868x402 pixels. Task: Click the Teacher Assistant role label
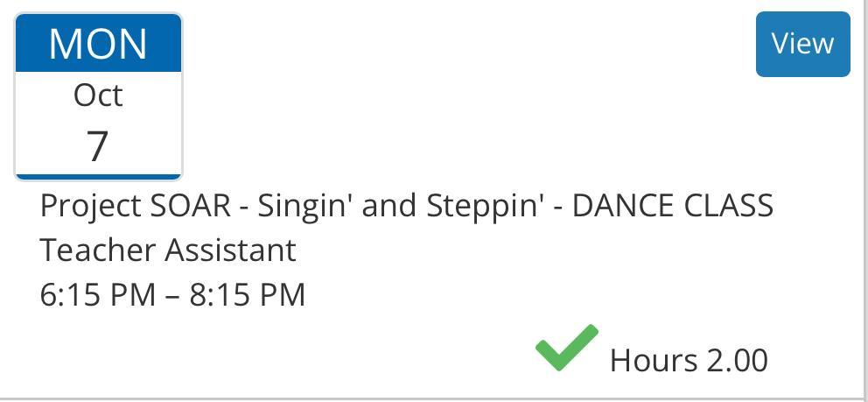[168, 250]
